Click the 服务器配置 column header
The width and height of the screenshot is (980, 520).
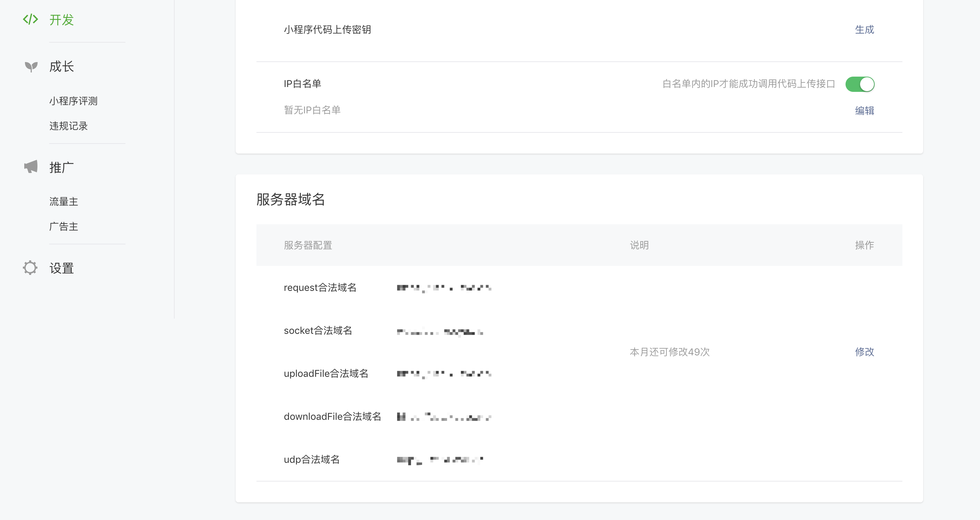tap(308, 245)
